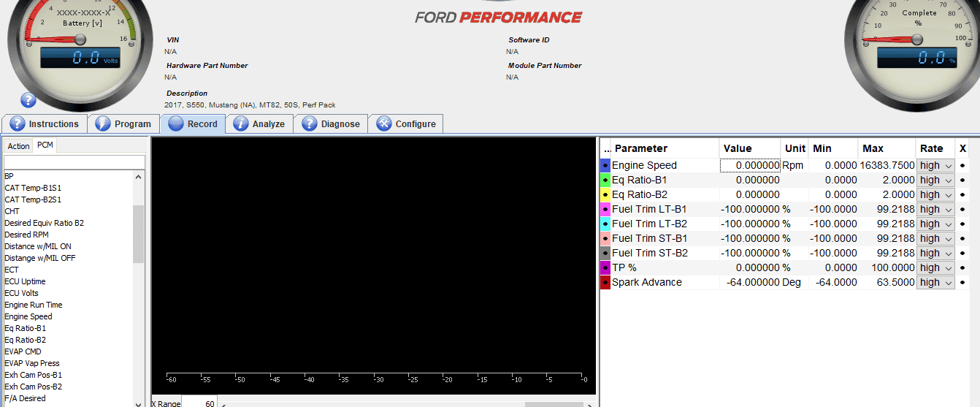The width and height of the screenshot is (980, 407).
Task: Open Fuel Trim ST-B2 rate dropdown
Action: click(935, 254)
